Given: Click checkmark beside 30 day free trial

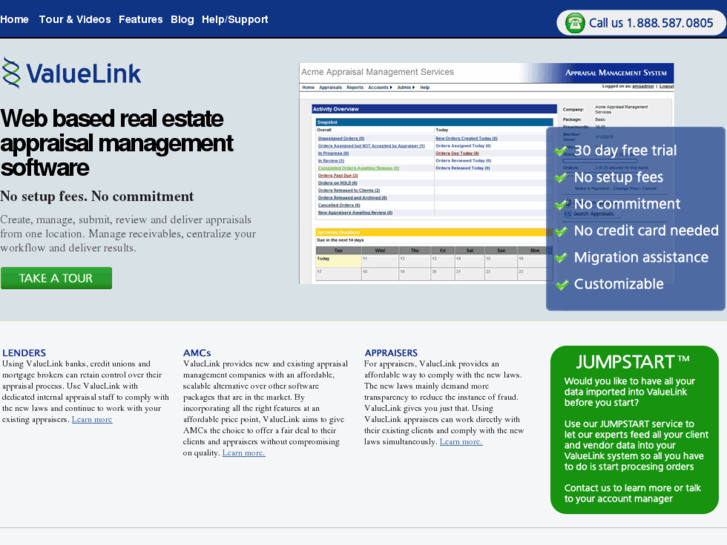Looking at the screenshot, I should [x=561, y=151].
